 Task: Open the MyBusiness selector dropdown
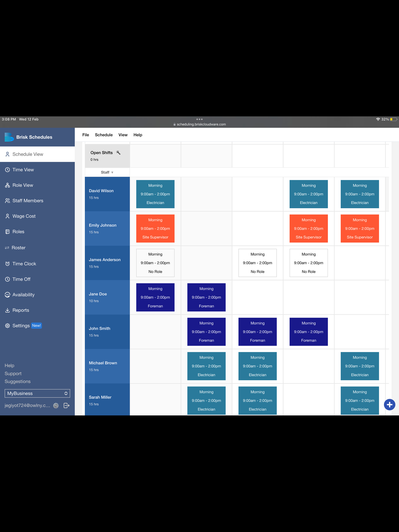tap(37, 393)
